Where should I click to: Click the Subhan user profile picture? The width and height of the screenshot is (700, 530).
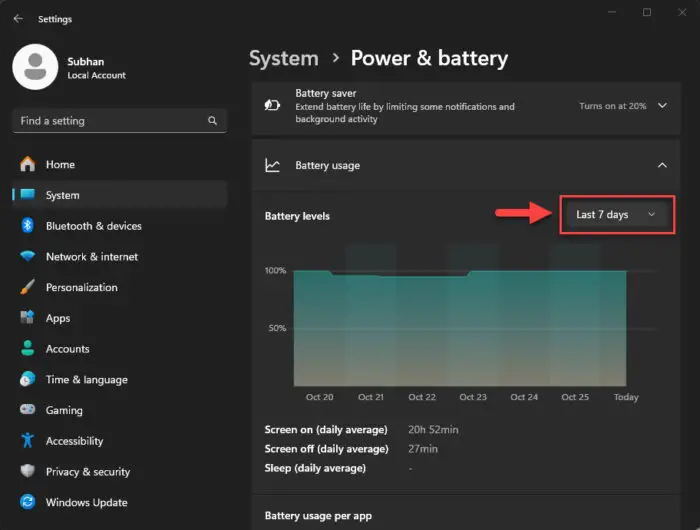(x=35, y=67)
